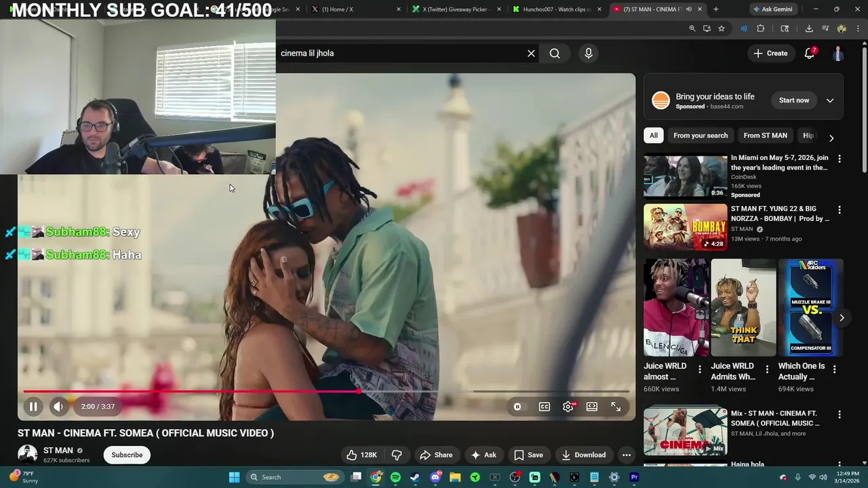Open Chrome media controls icon
The image size is (868, 488).
(x=825, y=28)
